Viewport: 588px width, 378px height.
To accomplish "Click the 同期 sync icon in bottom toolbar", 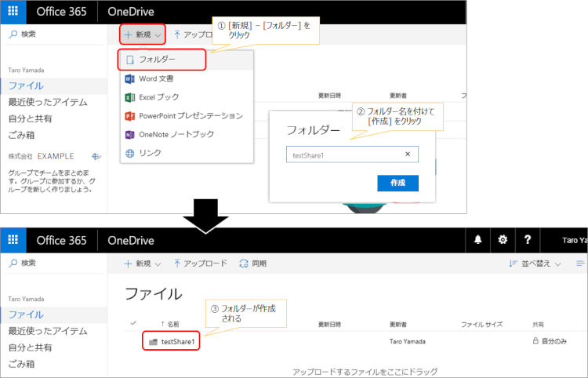I will [x=244, y=264].
